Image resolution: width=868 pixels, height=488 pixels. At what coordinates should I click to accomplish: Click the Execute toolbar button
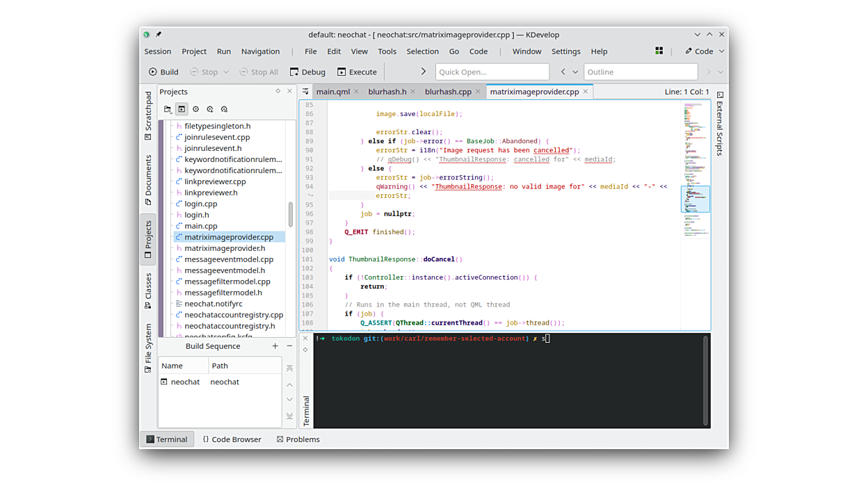tap(357, 72)
